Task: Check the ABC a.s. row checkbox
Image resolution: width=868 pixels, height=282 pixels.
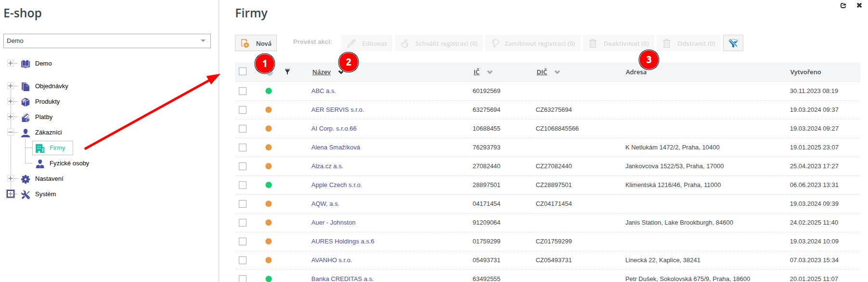Action: pos(243,91)
